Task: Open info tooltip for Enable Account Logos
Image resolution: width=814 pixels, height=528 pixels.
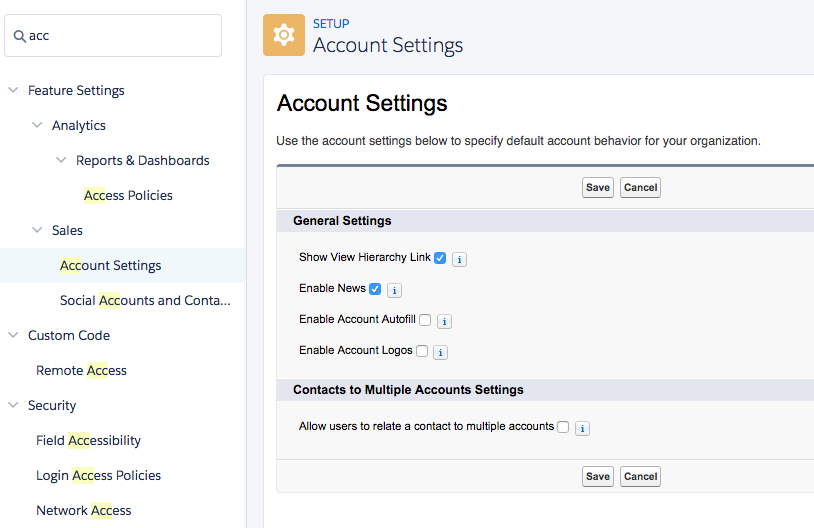Action: click(x=440, y=353)
